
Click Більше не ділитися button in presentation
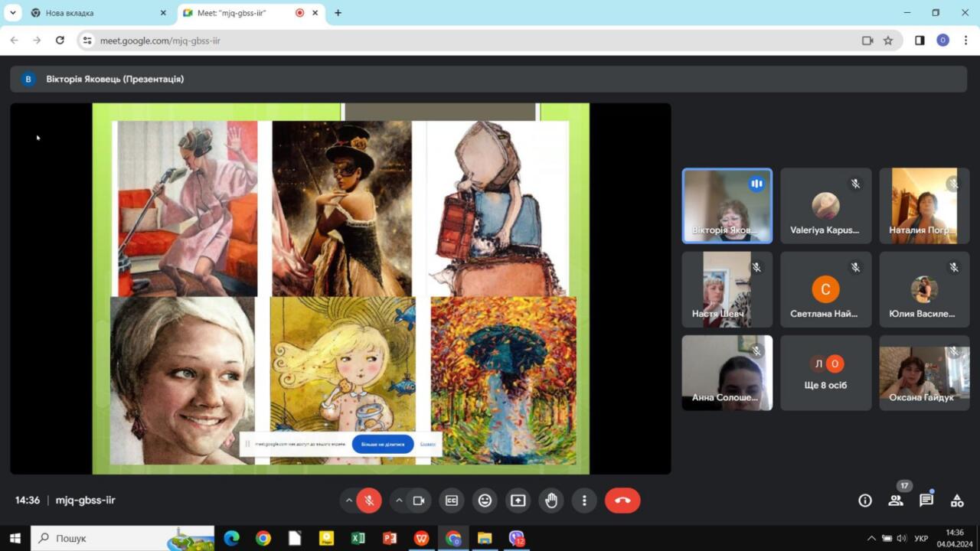coord(383,444)
